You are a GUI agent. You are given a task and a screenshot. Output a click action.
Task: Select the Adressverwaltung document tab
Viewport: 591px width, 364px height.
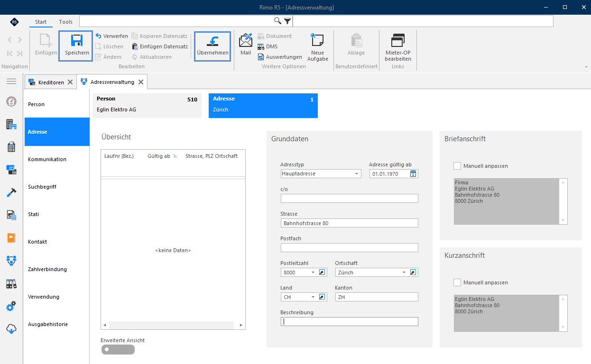pos(112,82)
